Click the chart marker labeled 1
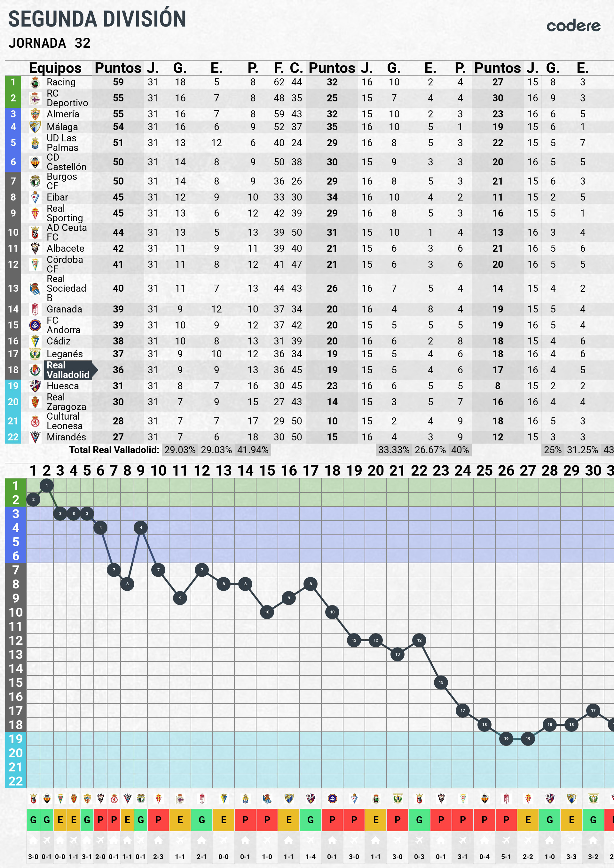 coord(46,485)
